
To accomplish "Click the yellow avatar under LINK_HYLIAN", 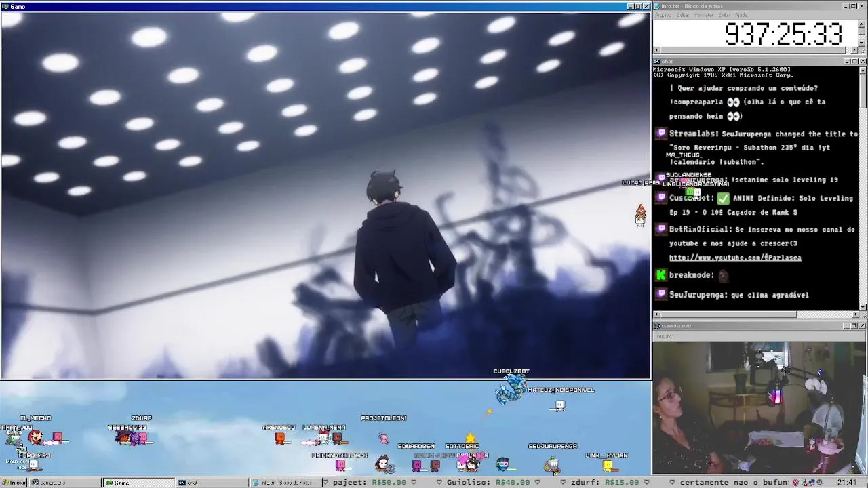I will (608, 465).
